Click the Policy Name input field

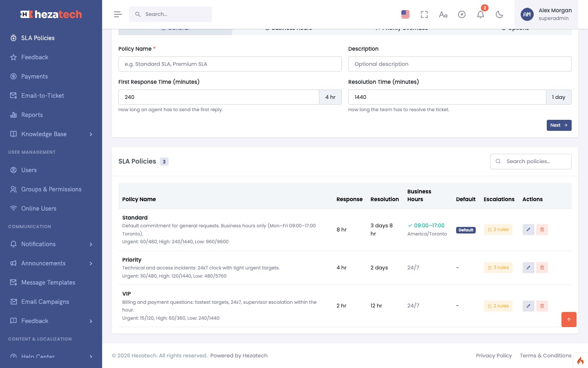230,64
